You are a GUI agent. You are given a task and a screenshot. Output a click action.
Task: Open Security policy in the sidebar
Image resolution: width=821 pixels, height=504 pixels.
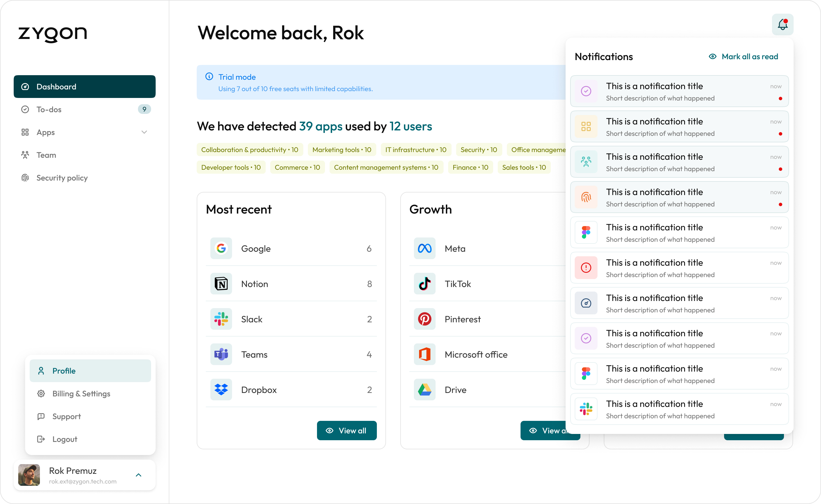coord(62,178)
